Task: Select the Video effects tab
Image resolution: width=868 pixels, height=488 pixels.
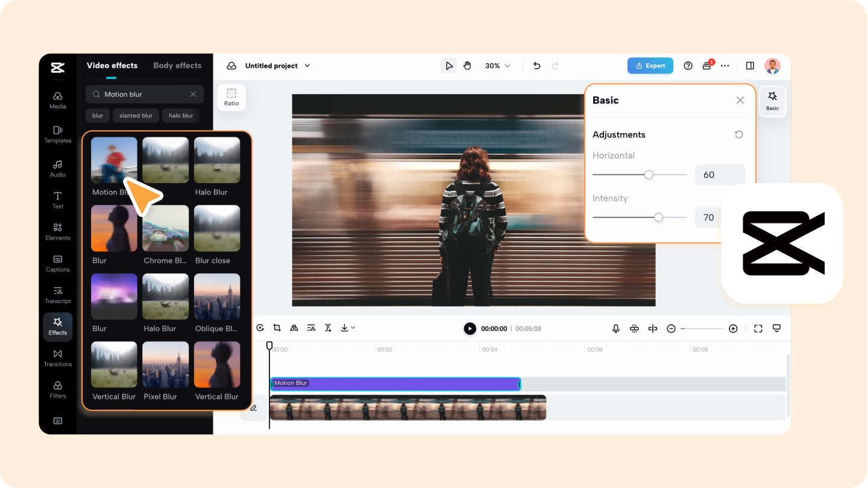Action: coord(112,65)
